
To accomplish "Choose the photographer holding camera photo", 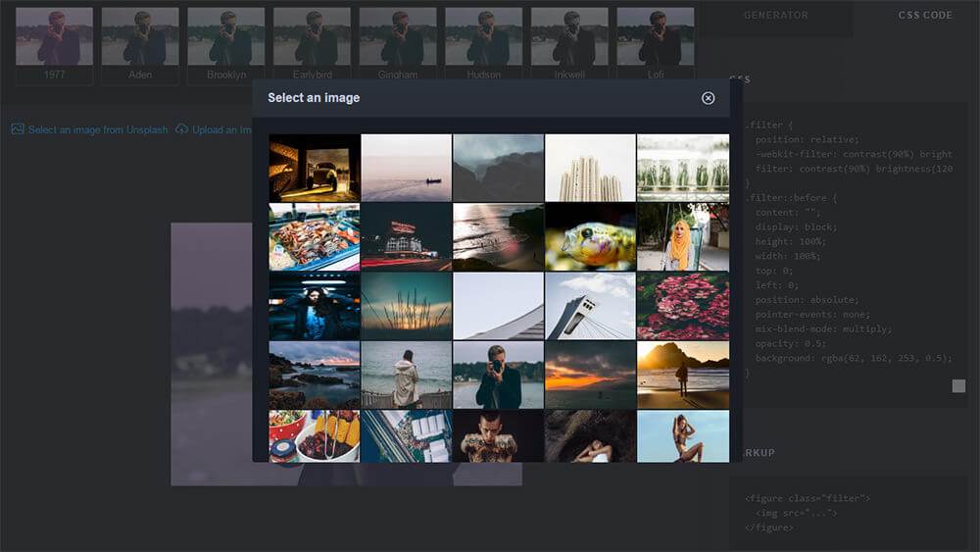I will [498, 376].
